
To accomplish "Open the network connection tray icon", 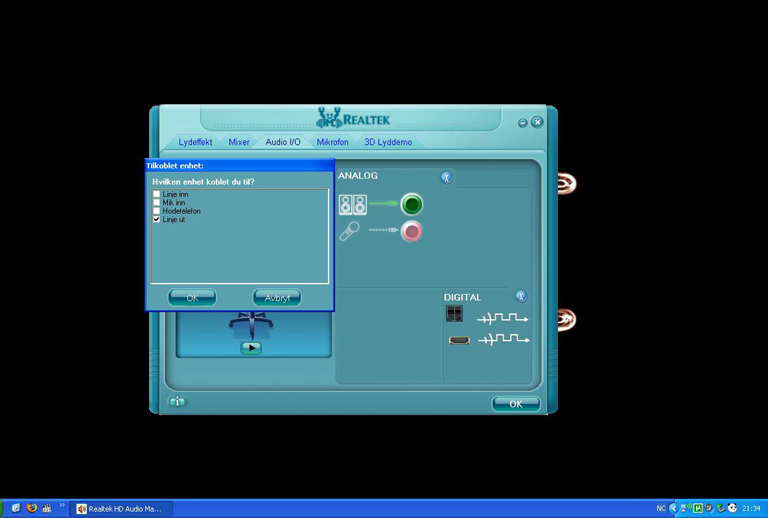I will point(685,508).
